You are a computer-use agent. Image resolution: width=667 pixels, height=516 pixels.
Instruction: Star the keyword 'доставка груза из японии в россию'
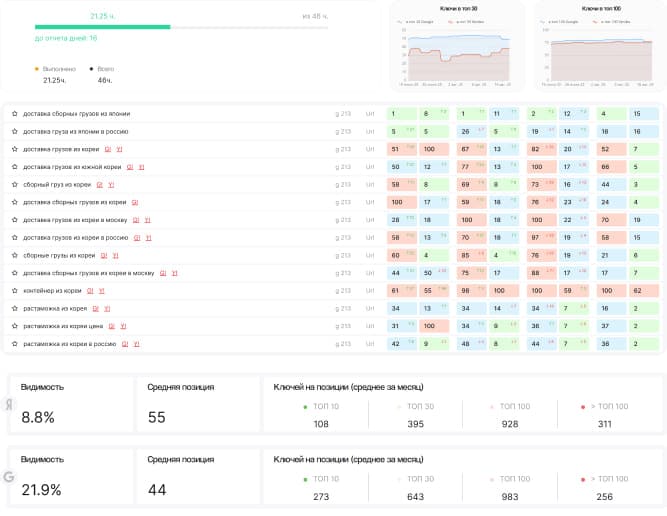pos(14,131)
